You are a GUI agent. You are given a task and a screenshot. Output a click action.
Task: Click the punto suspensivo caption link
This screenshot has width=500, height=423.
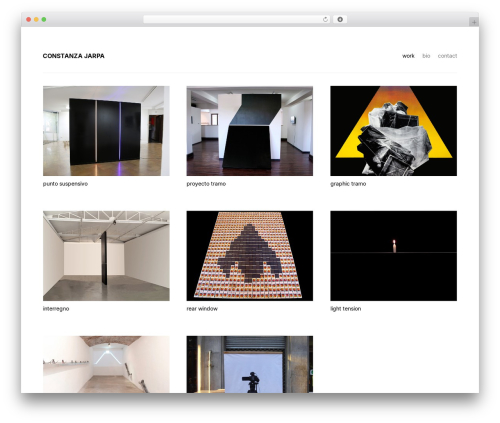(x=65, y=184)
